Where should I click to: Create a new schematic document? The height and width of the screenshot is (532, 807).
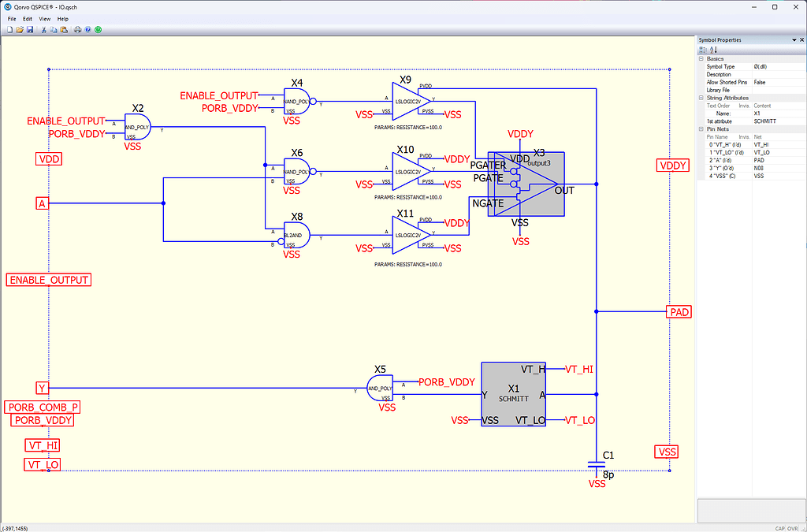point(10,29)
